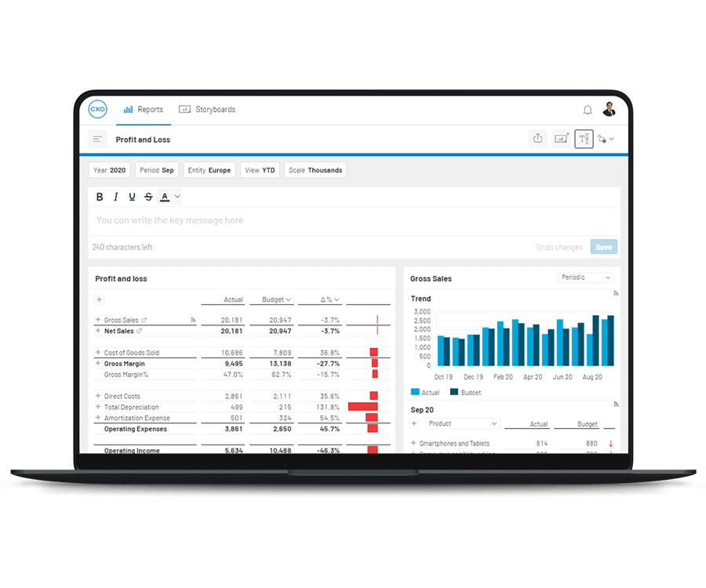
Task: Click the Sep 20 section feed icon
Action: [615, 405]
